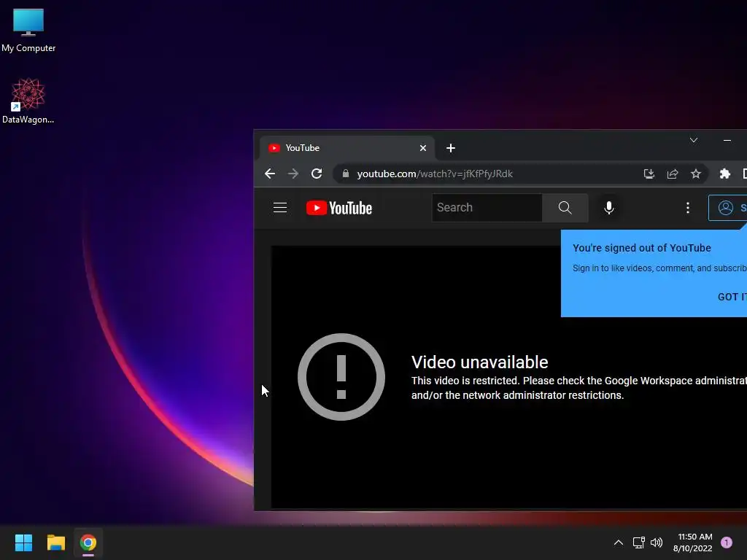Screen dimensions: 747x560
Task: Reload the YouTube page
Action: tap(317, 174)
